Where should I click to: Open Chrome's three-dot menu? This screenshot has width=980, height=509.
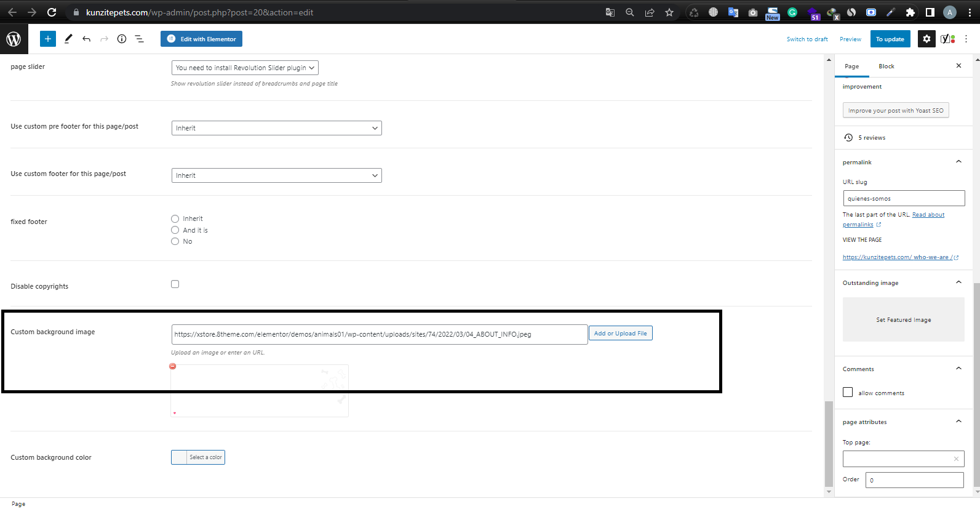click(x=970, y=12)
